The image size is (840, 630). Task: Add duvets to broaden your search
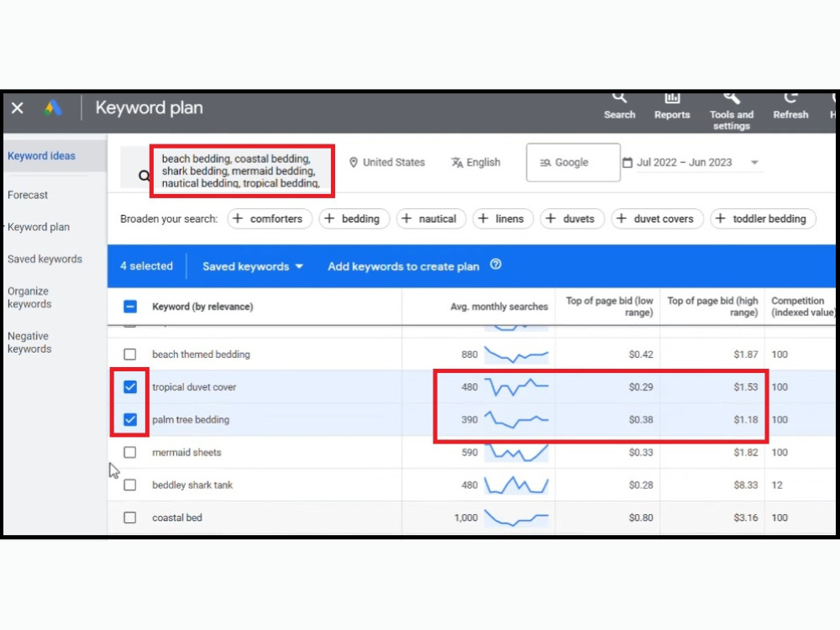click(x=571, y=218)
